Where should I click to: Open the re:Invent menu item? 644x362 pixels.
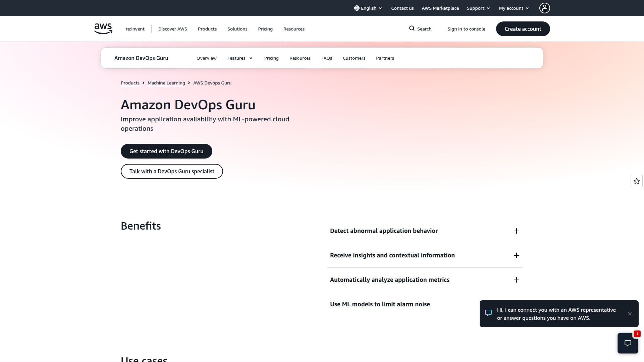[x=135, y=29]
